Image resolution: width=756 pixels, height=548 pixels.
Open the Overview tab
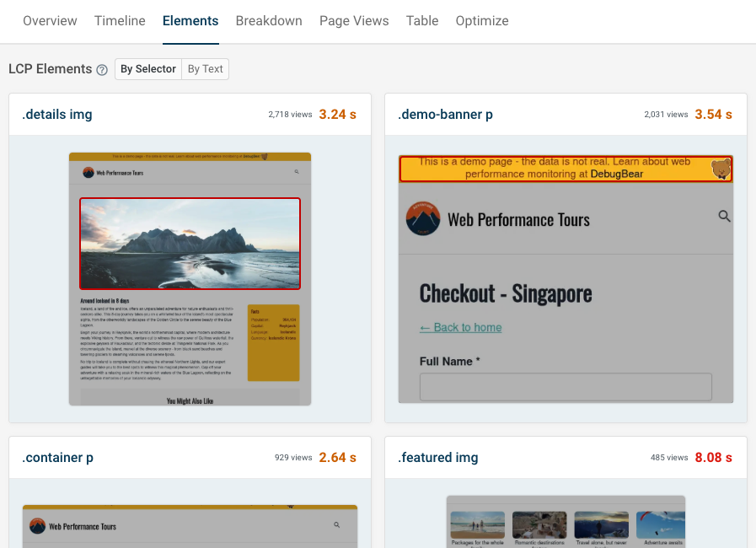pyautogui.click(x=50, y=21)
